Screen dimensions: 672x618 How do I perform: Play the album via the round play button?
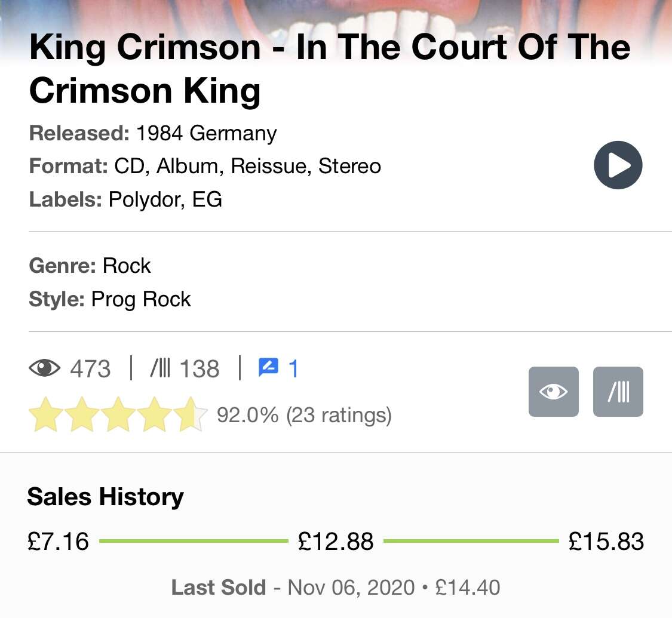pos(618,165)
